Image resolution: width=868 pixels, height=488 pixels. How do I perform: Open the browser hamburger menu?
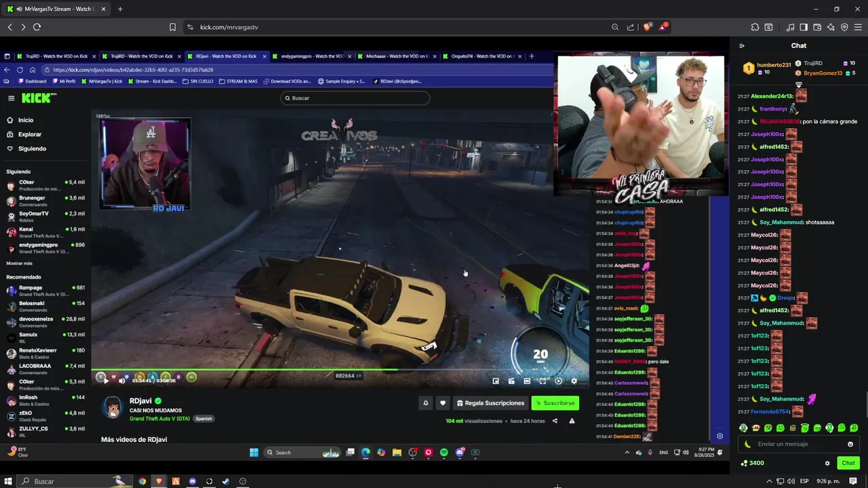coord(859,27)
